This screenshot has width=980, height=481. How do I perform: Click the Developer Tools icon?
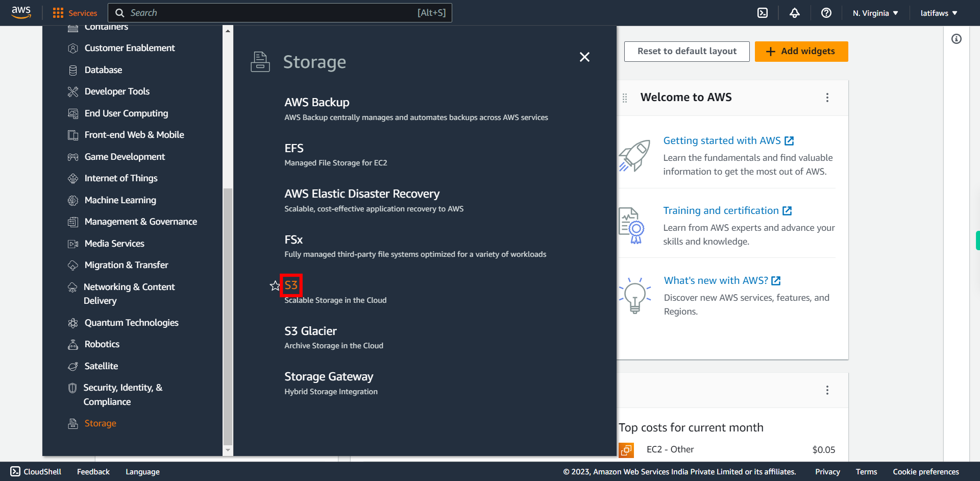(73, 91)
